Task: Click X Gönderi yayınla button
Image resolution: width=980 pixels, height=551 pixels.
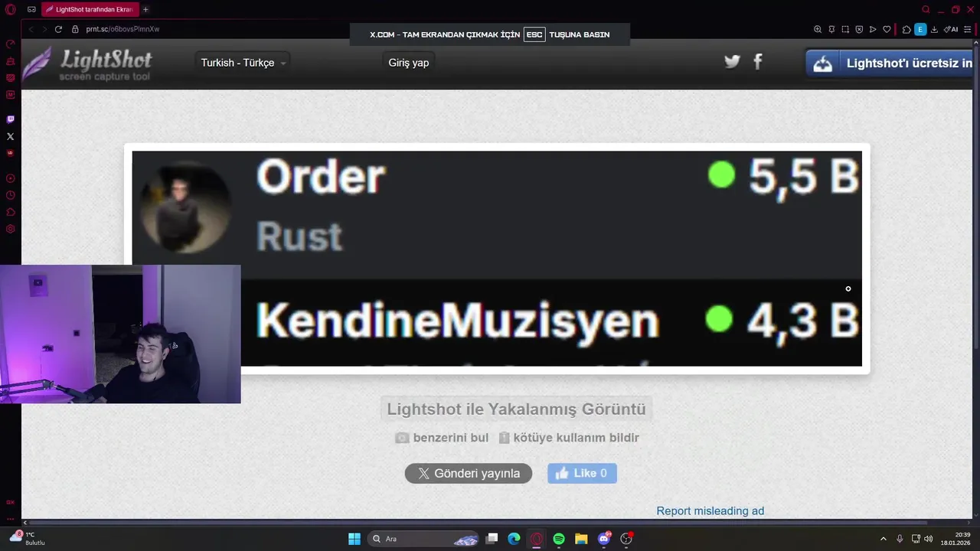Action: [x=469, y=473]
